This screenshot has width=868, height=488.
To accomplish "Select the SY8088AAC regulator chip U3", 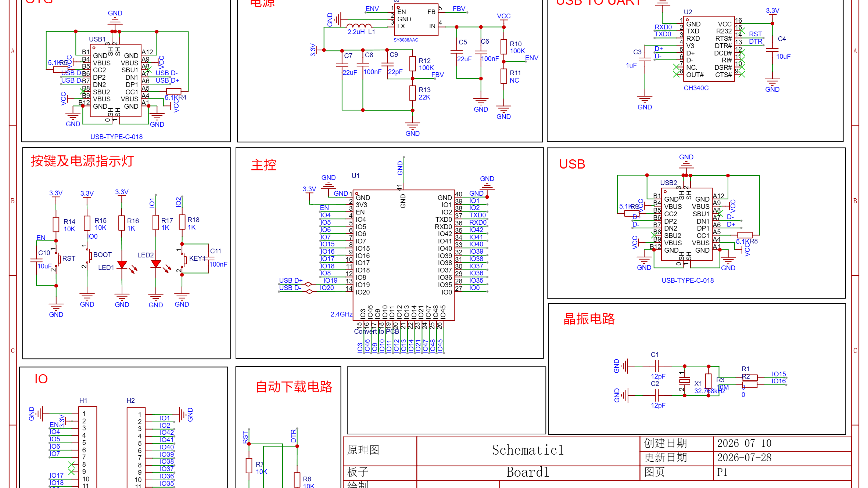I will (416, 20).
